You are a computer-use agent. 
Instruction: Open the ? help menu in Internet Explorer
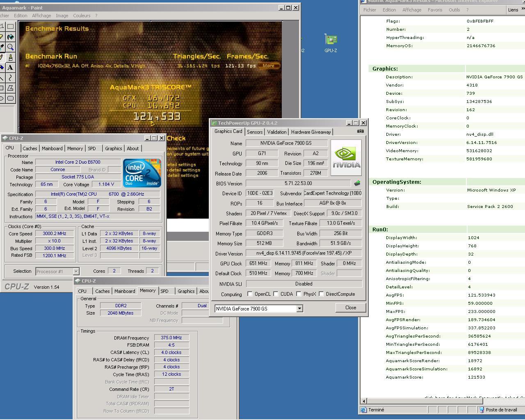coord(467,10)
